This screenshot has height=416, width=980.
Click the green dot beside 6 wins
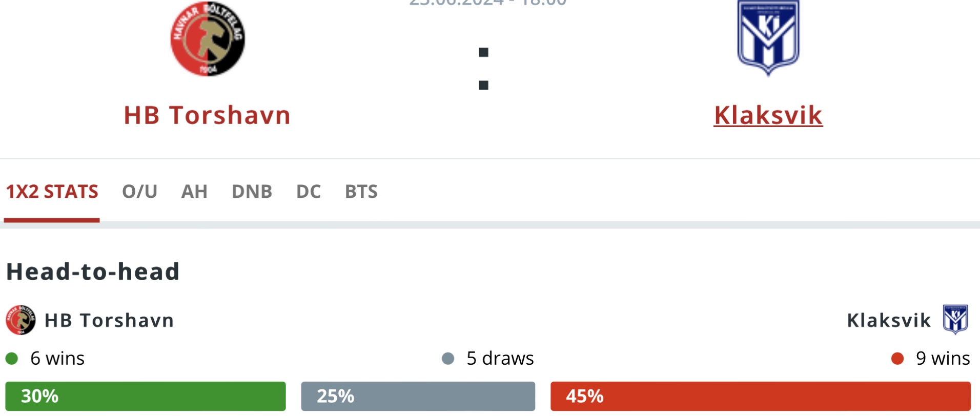(12, 358)
